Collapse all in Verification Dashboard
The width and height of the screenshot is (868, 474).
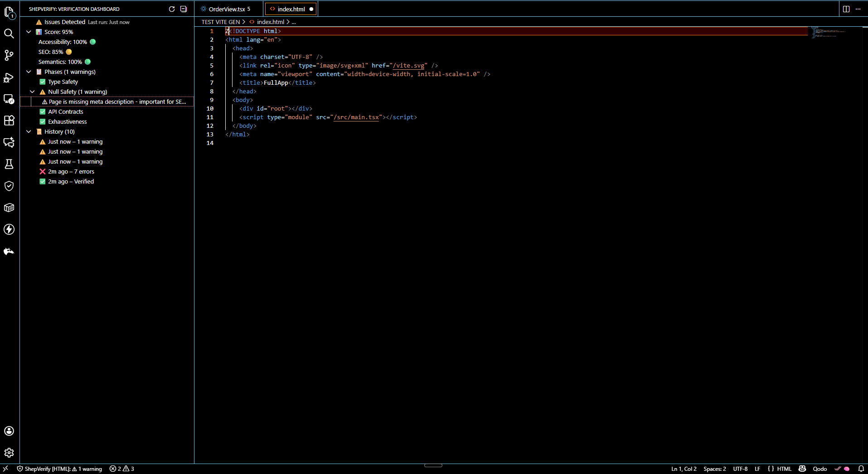click(184, 9)
